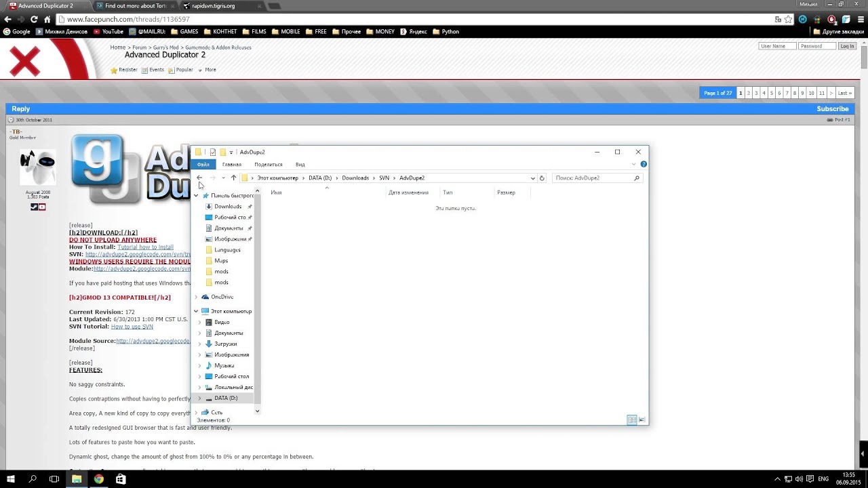The image size is (868, 488).
Task: Refresh the AdvDupe2 folder view
Action: pyautogui.click(x=542, y=178)
